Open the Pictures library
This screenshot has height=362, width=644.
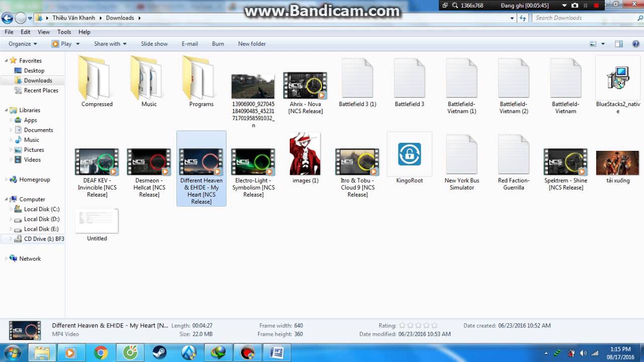click(x=34, y=150)
